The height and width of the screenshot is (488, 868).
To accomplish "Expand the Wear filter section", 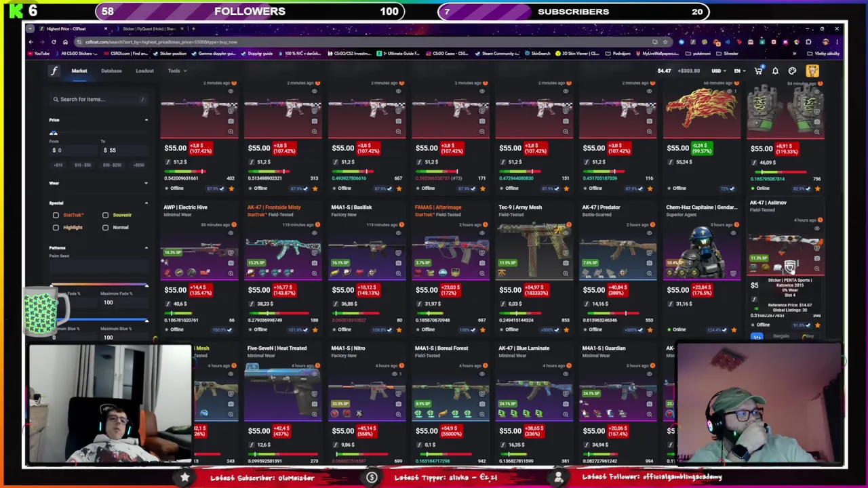I will tap(146, 183).
